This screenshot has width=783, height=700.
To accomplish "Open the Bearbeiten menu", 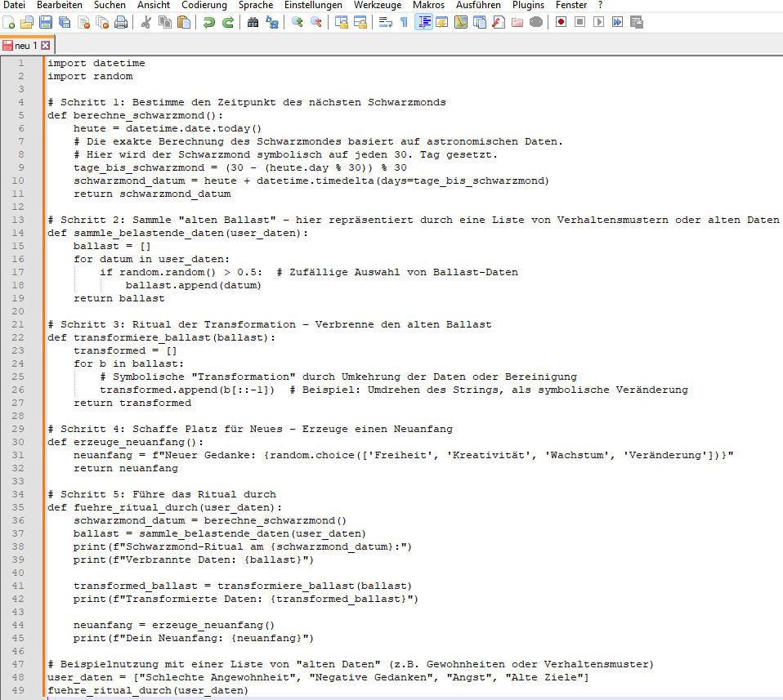I will 60,5.
